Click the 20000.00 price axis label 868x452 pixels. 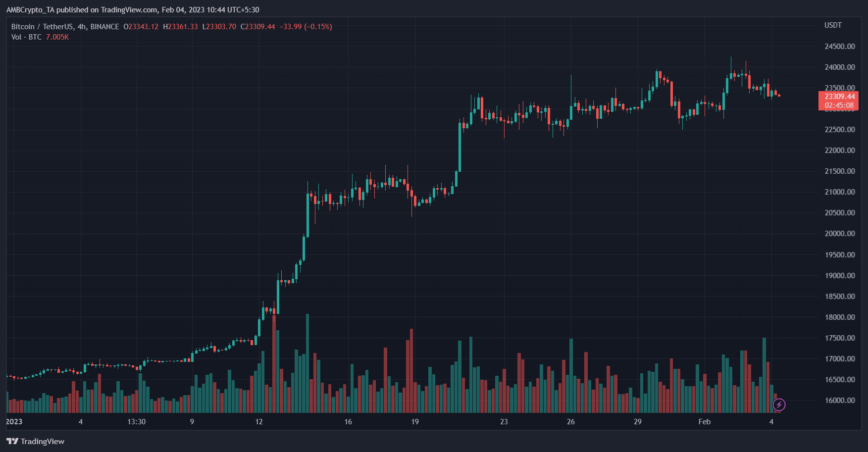839,234
